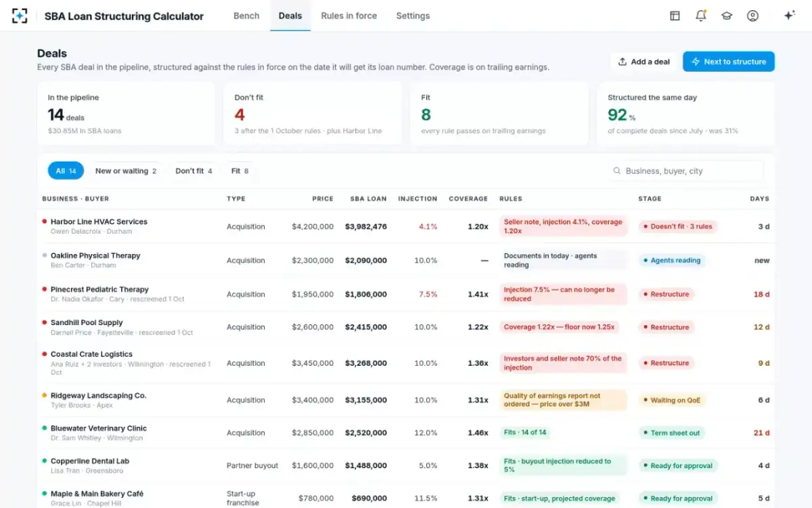The image size is (812, 508).
Task: Sort by the Price column header
Action: point(323,198)
